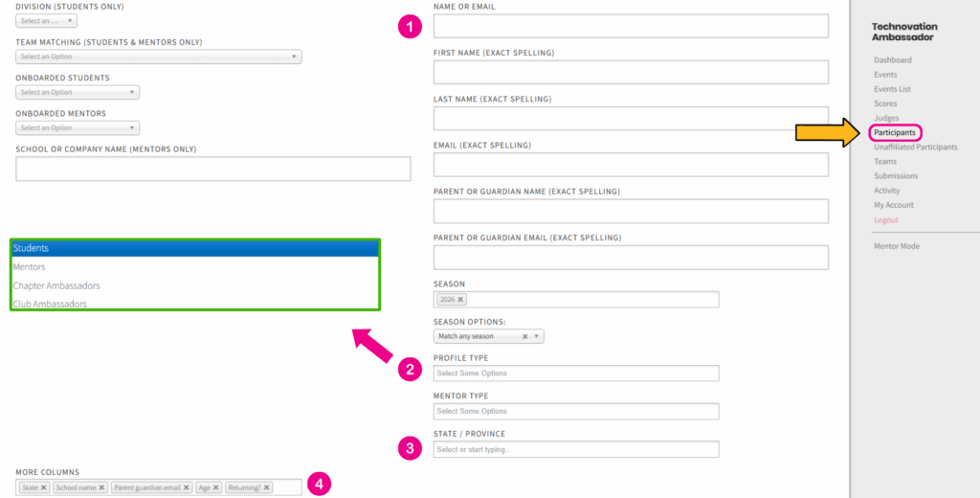Expand the Season Options dropdown arrow

click(537, 337)
